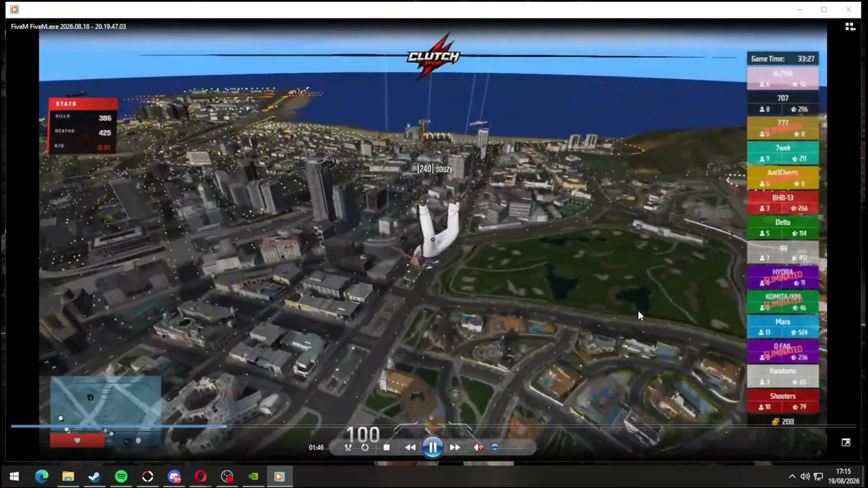Screen dimensions: 868x488
Task: Seek within the video progress bar
Action: (434, 426)
